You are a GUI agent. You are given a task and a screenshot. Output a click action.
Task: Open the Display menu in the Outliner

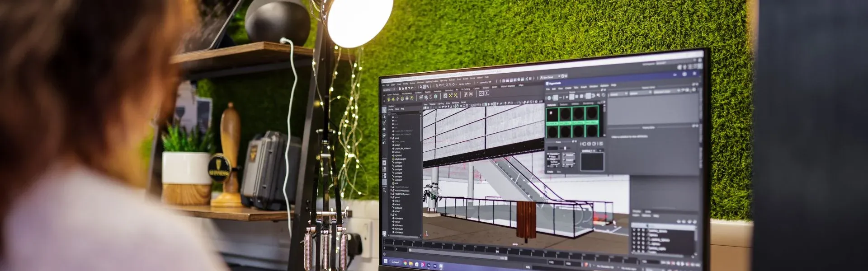[391, 109]
